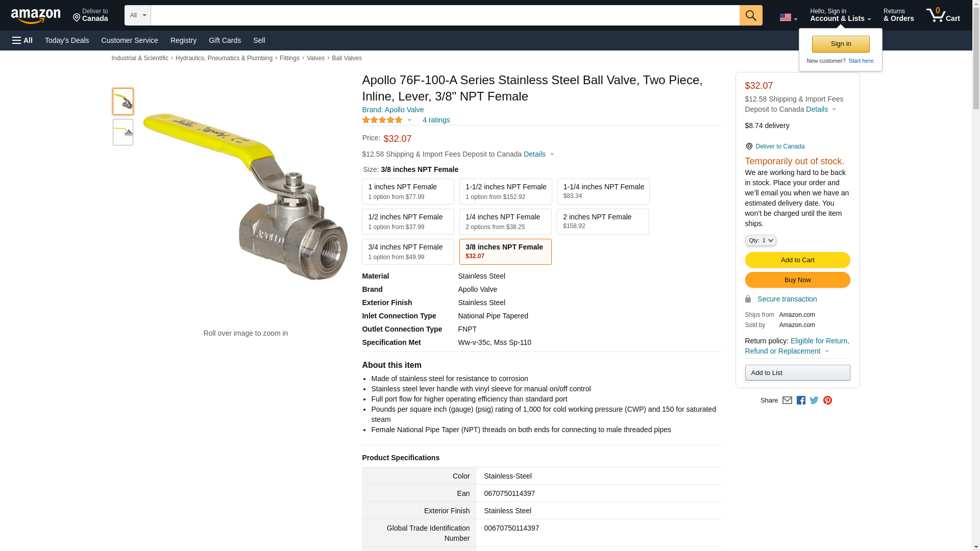Open the shopping cart icon
The height and width of the screenshot is (551, 980).
point(943,15)
